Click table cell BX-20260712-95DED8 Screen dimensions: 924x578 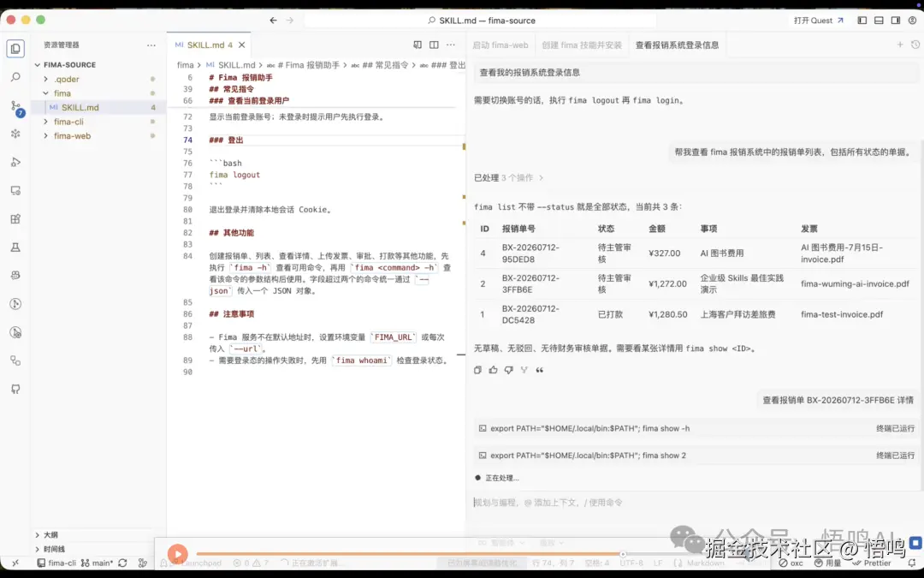point(530,253)
